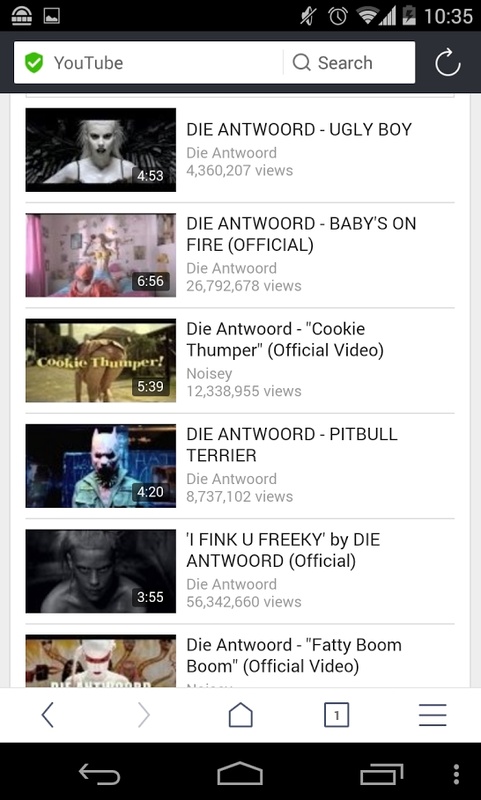Tap the Search field in address bar
This screenshot has height=800, width=481.
click(x=349, y=63)
